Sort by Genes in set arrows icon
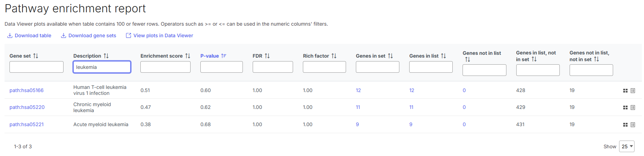The height and width of the screenshot is (156, 644). [x=390, y=56]
